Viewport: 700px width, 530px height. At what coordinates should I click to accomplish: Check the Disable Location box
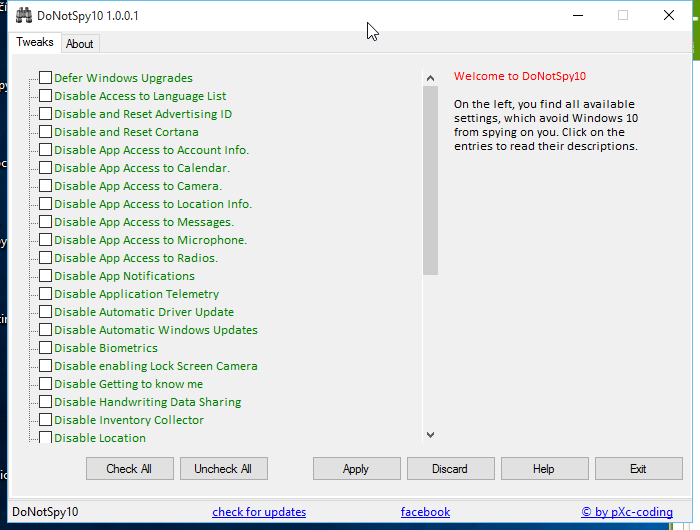point(46,437)
